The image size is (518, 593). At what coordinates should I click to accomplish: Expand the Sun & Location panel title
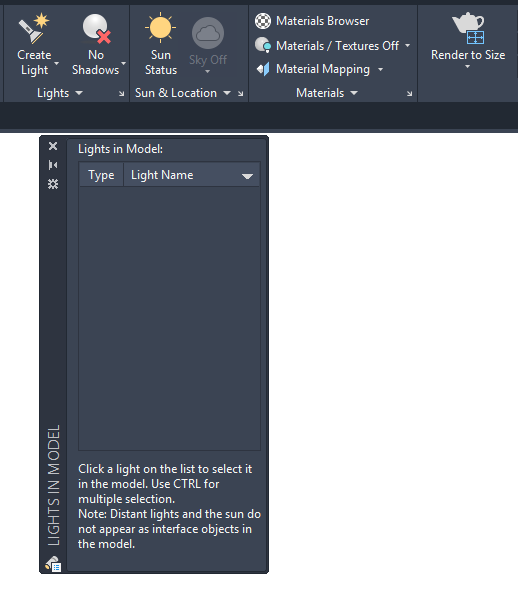[x=183, y=93]
